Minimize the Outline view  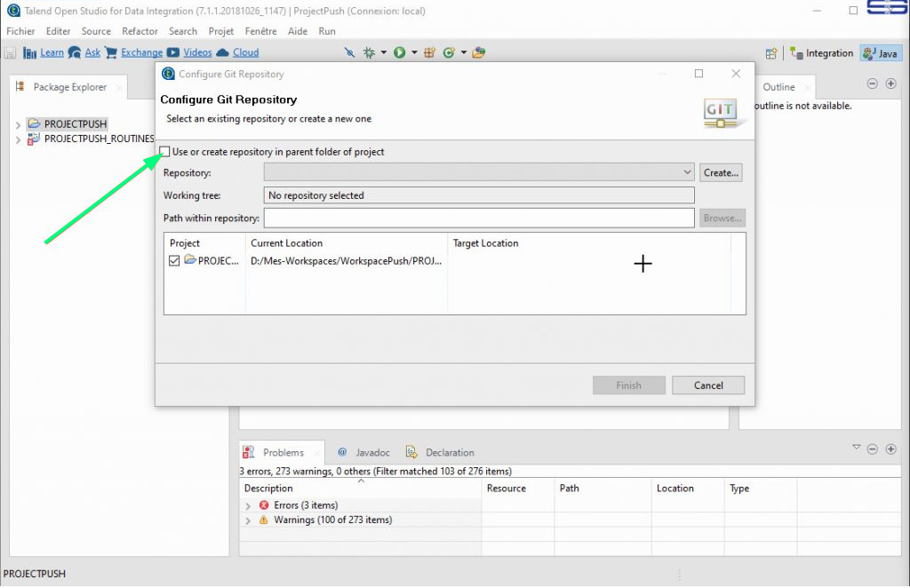(x=873, y=83)
